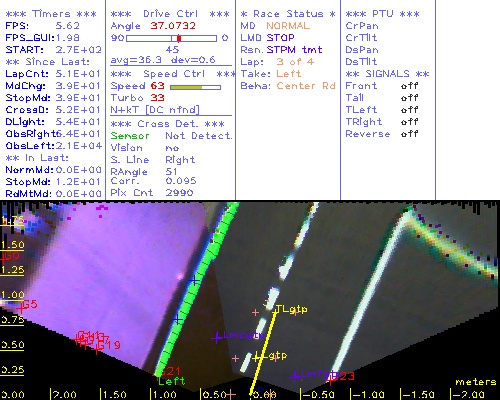Select the red G5 marker

pyautogui.click(x=30, y=304)
